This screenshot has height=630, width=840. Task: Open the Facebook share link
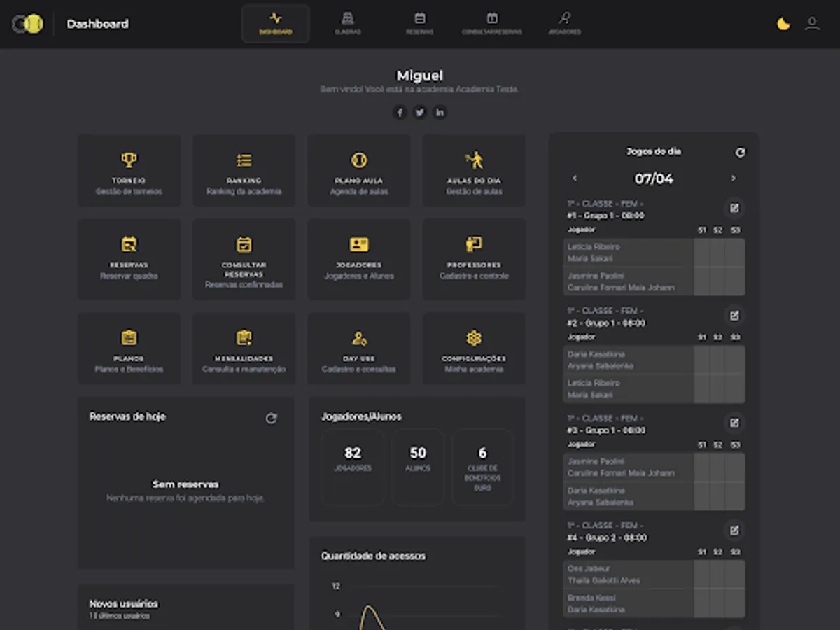400,112
